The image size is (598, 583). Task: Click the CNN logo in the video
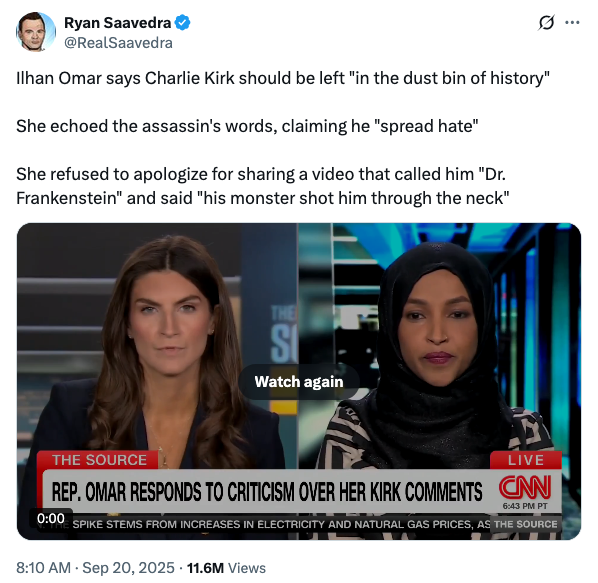pos(525,487)
